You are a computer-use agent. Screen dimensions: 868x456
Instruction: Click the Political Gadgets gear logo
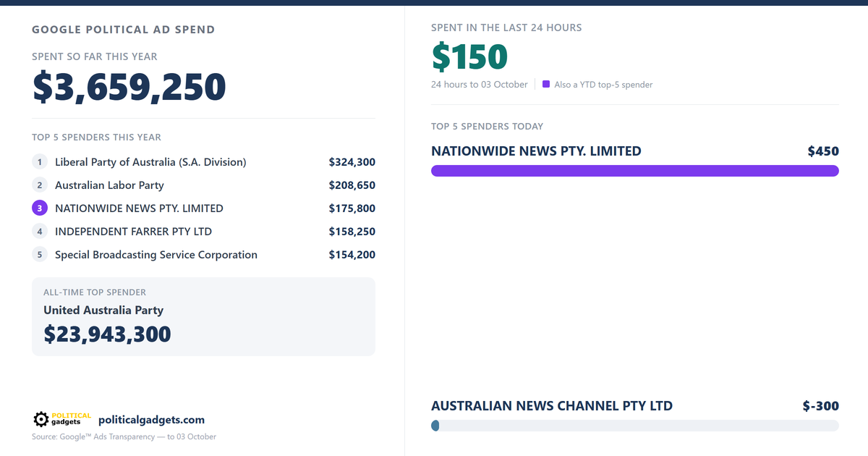[x=62, y=419]
